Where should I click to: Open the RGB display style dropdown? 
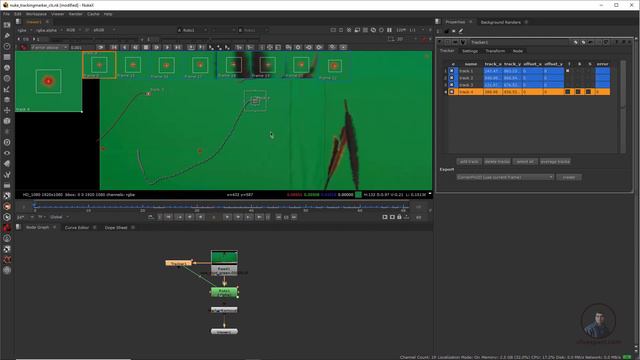click(73, 30)
